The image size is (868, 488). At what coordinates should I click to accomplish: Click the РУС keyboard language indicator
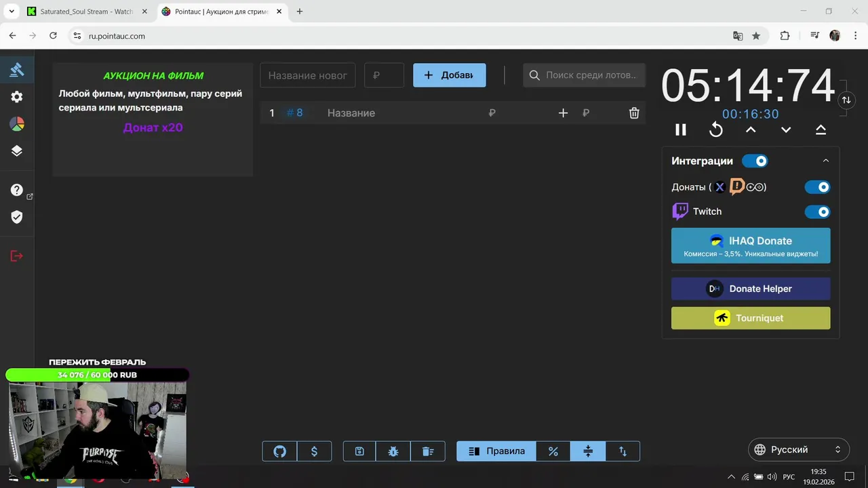(789, 476)
